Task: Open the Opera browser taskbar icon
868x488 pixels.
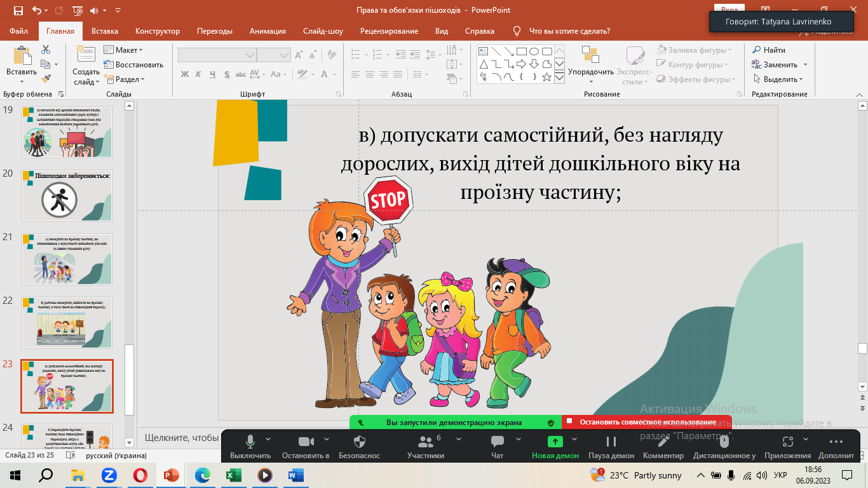Action: point(140,475)
